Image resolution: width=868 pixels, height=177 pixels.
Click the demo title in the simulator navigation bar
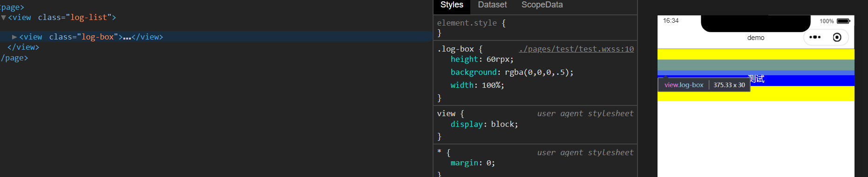click(756, 38)
